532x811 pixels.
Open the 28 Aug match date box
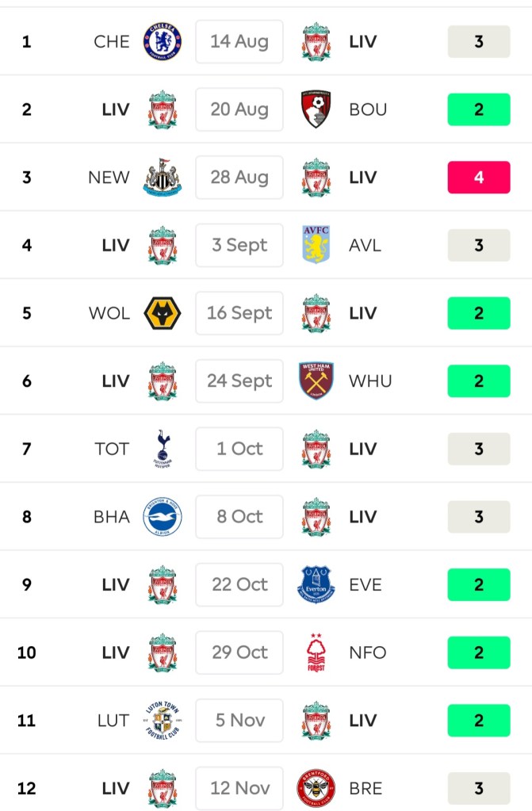click(239, 177)
